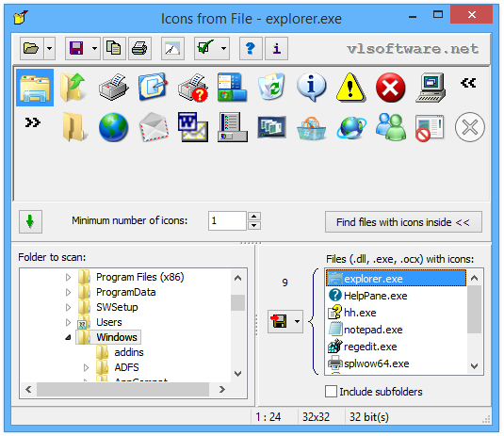Expand the Program Files (x86) folder
504x436 pixels.
(x=68, y=277)
